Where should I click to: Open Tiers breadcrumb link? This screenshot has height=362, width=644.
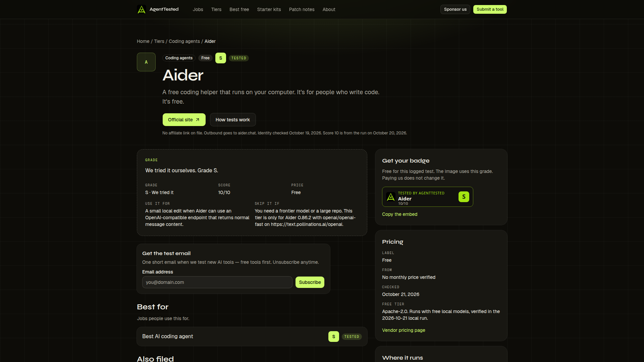[x=159, y=41]
